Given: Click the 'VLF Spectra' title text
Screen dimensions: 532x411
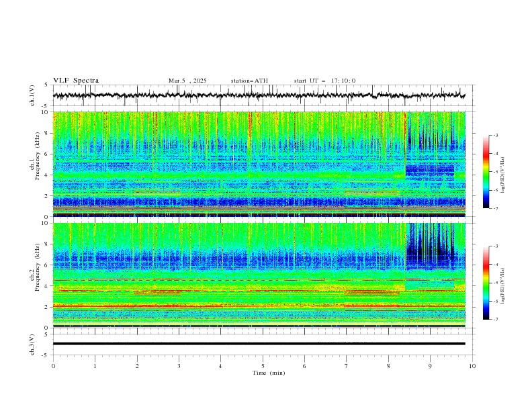Looking at the screenshot, I should click(76, 81).
